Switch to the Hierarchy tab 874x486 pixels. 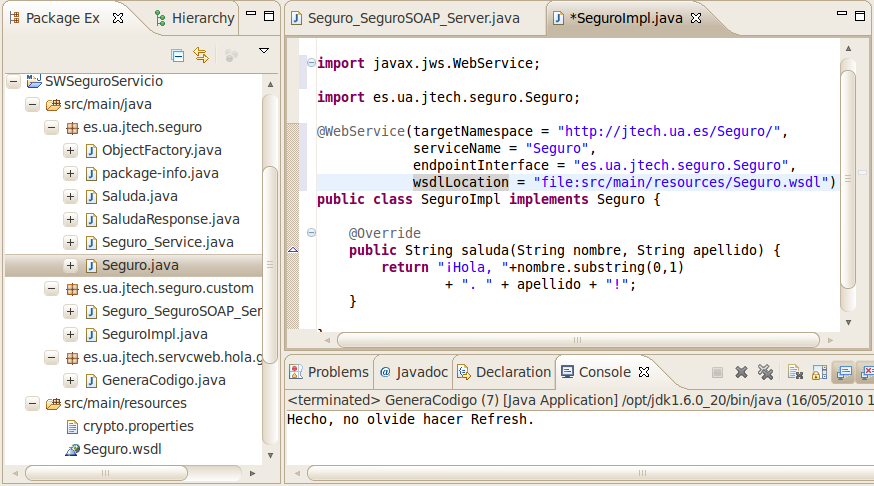coord(195,18)
